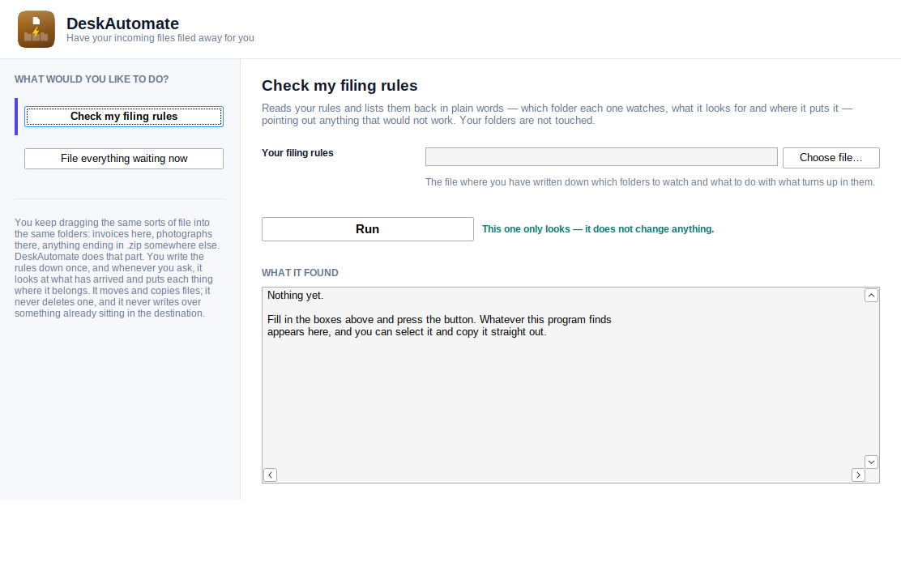Click the hint text below the file field

[x=650, y=182]
